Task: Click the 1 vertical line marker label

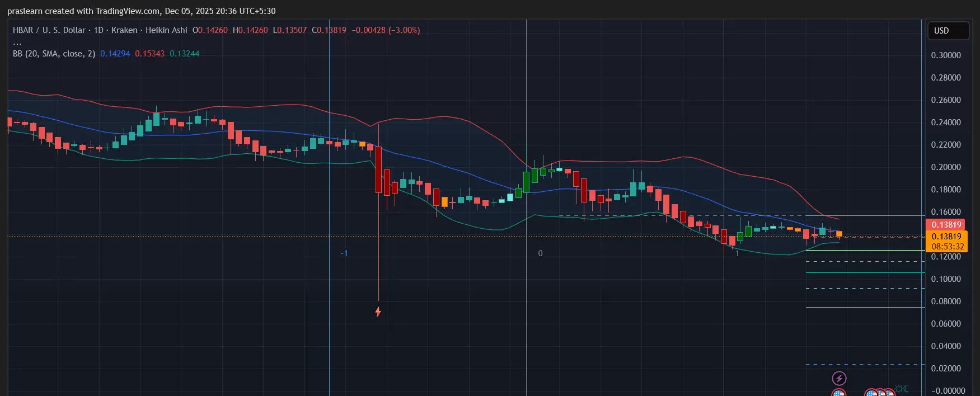Action: (737, 253)
